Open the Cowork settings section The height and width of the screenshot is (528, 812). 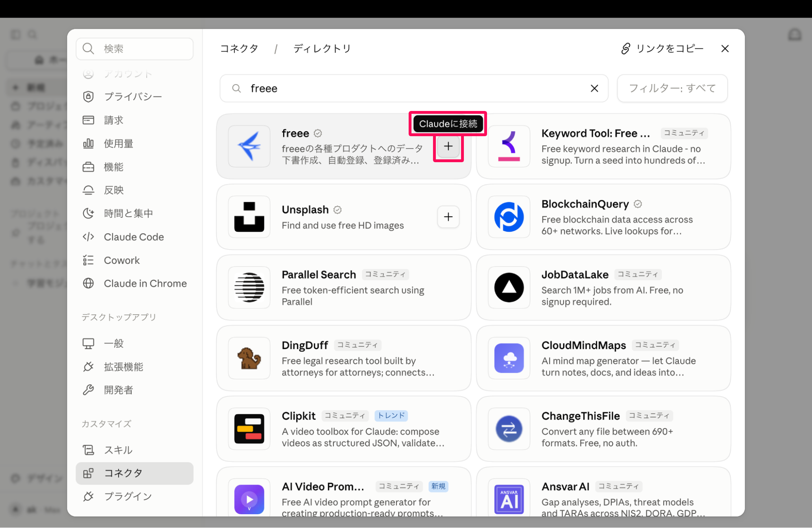(134, 260)
